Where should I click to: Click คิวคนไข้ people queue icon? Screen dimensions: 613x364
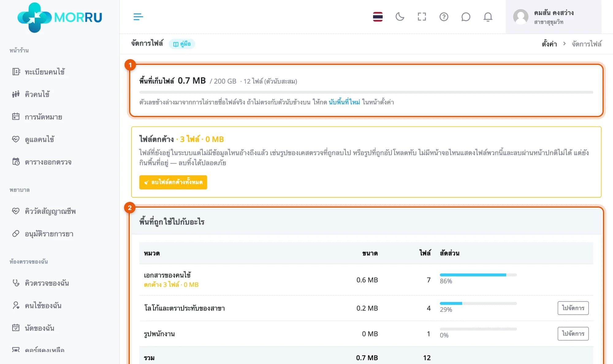pos(16,94)
